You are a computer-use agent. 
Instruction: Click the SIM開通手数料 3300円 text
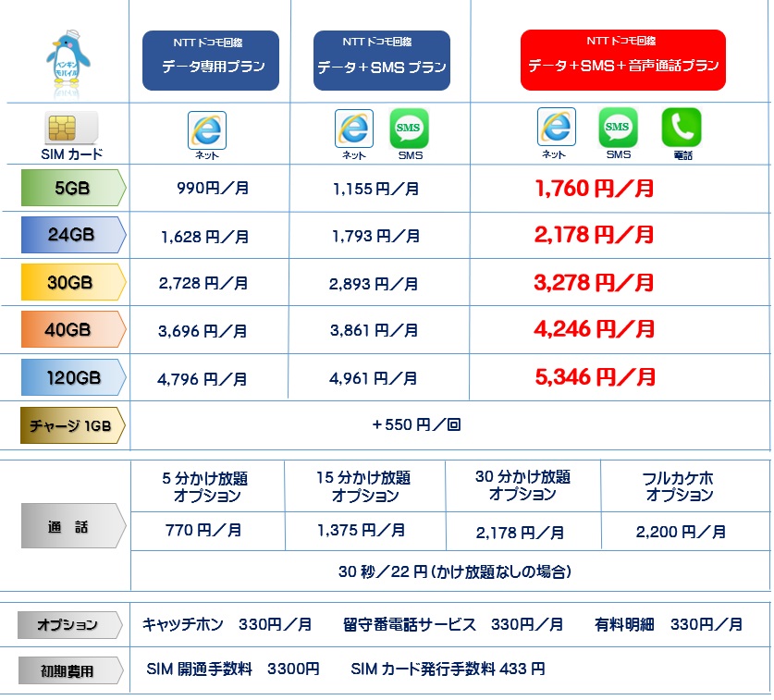coord(233,669)
